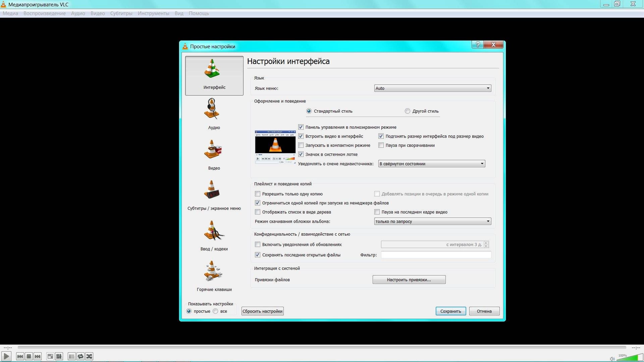This screenshot has width=644, height=362.
Task: Open Субтитры / экранное меню settings
Action: [x=214, y=195]
